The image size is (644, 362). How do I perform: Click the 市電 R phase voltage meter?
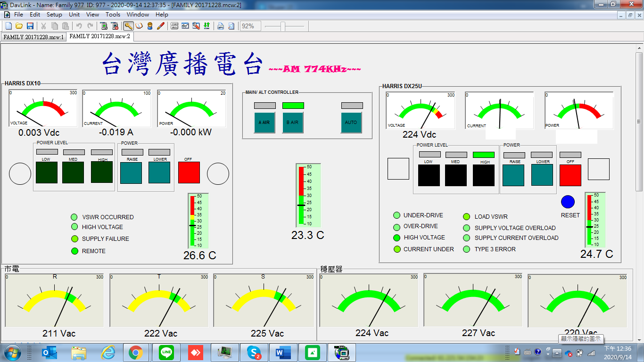point(55,300)
